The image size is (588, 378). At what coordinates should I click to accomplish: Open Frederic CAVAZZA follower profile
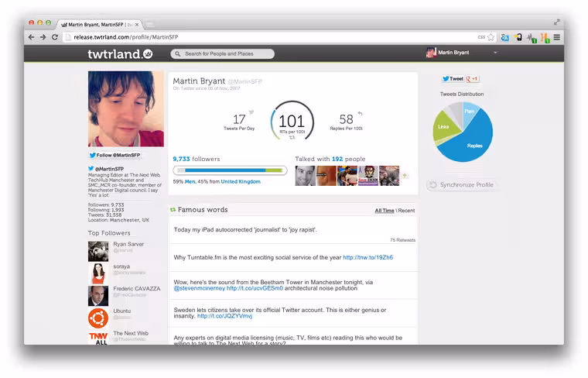[137, 289]
